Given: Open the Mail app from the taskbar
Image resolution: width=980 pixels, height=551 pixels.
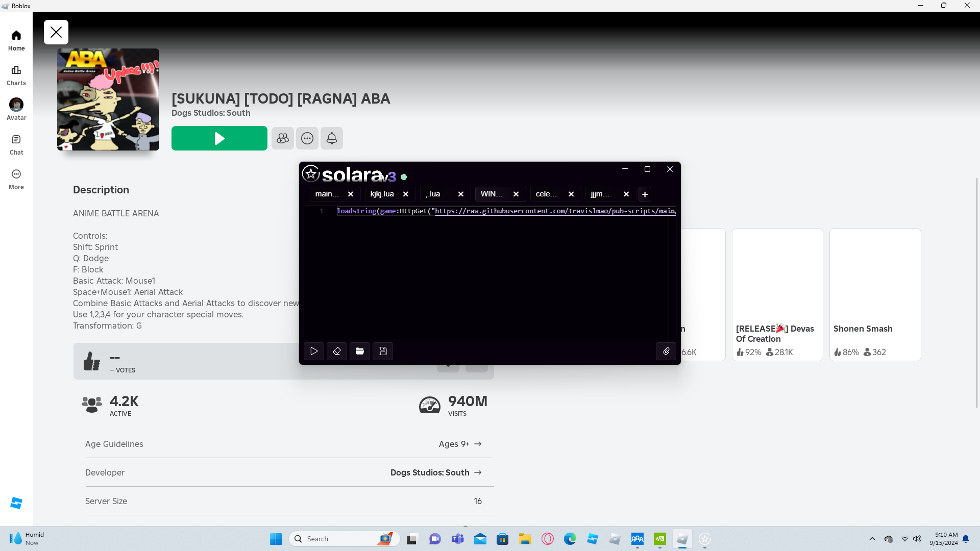Looking at the screenshot, I should pos(480,539).
